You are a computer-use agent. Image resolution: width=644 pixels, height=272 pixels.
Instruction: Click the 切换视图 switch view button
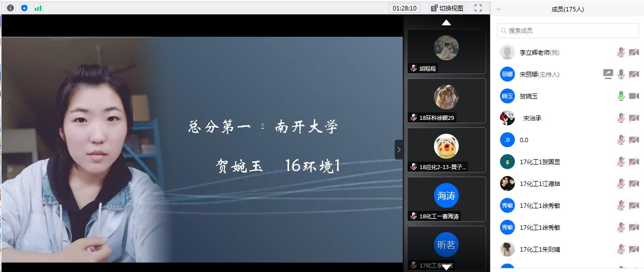(x=447, y=8)
